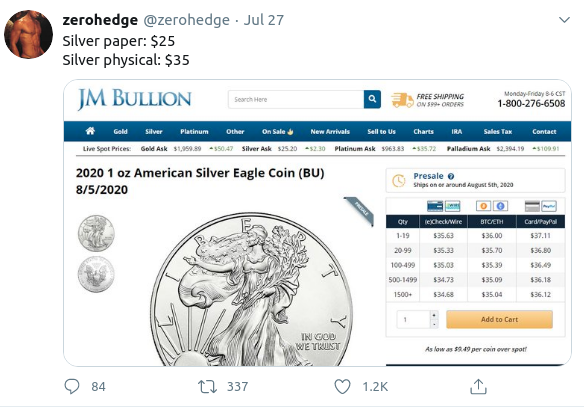Viewport: 584px width, 407px height.
Task: Click the Search Here input field
Action: [296, 99]
